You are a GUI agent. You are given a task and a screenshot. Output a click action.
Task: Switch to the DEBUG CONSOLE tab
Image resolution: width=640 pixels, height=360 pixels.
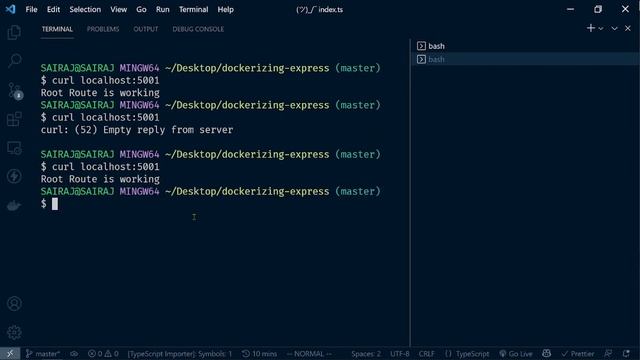[198, 29]
